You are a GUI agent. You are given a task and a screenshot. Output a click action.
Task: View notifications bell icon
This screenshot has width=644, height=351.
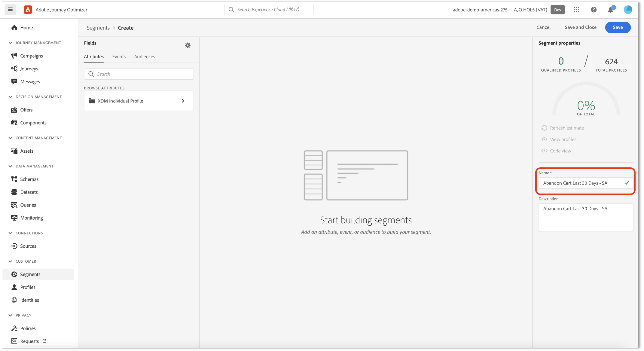tap(611, 10)
